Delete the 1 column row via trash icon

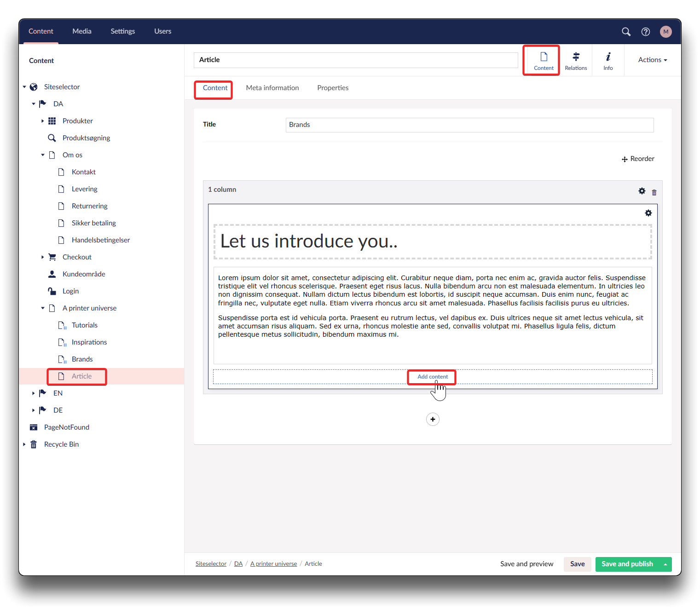point(654,192)
